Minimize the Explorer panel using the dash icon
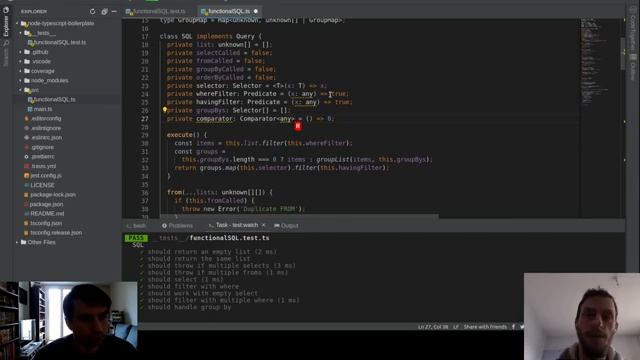640x360 pixels. pos(114,11)
